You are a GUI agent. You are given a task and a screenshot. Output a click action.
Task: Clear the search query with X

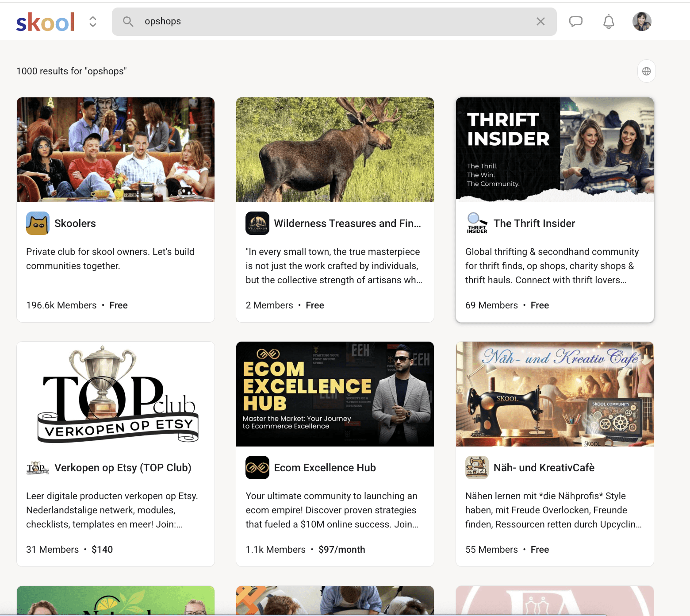540,21
